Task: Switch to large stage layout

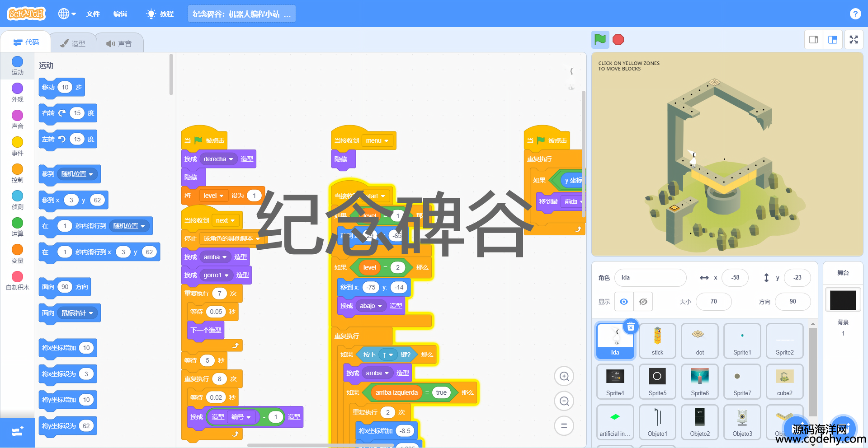Action: pyautogui.click(x=832, y=40)
